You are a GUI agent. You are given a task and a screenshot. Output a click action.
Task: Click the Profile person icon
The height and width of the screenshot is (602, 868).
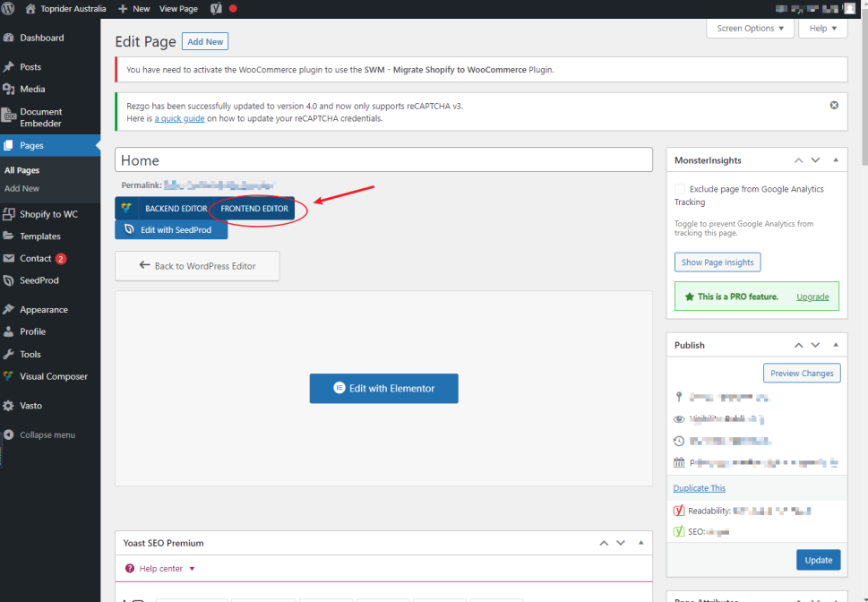pos(8,331)
